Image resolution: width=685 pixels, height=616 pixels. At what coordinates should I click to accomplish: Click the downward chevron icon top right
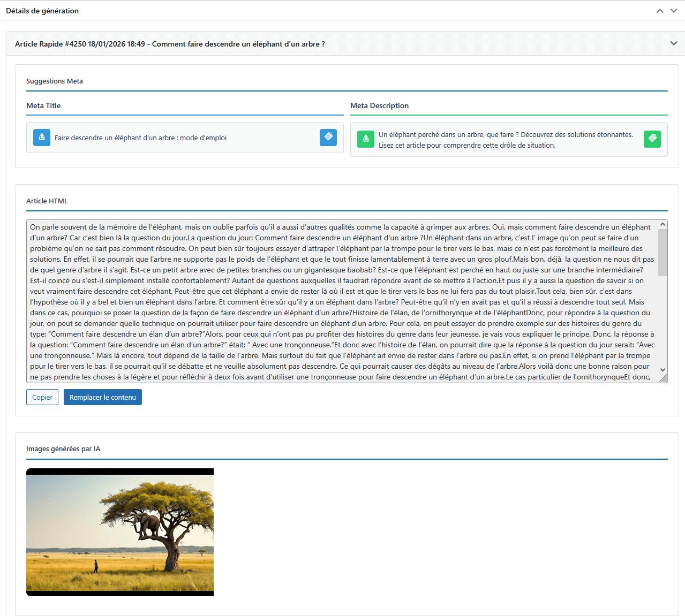click(673, 11)
